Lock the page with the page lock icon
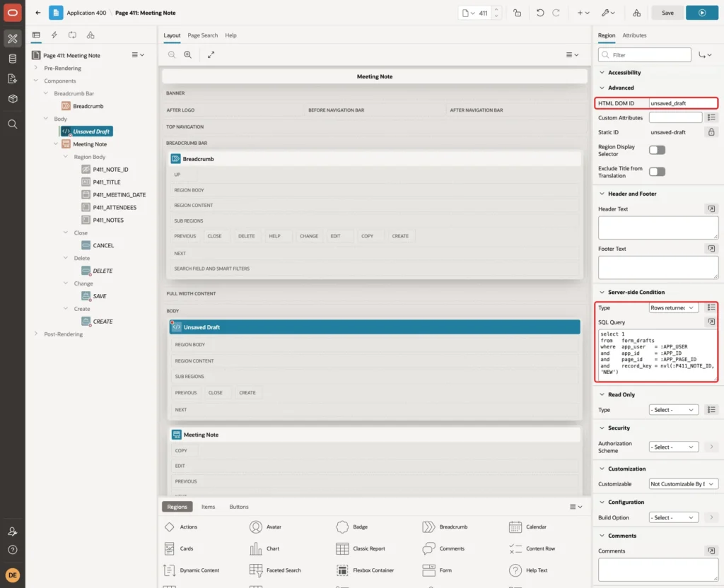Image resolution: width=724 pixels, height=588 pixels. coord(517,13)
